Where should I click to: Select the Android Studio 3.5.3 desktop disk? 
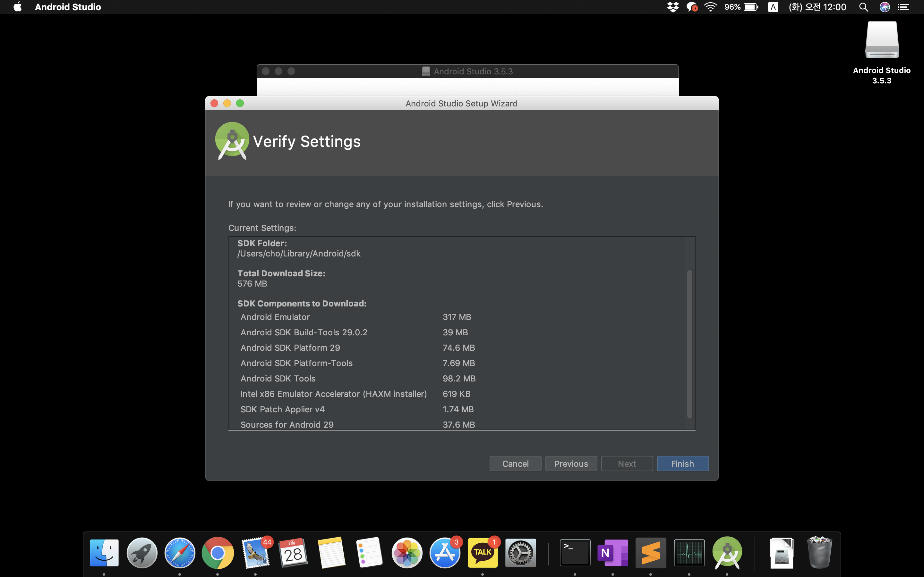pos(882,42)
